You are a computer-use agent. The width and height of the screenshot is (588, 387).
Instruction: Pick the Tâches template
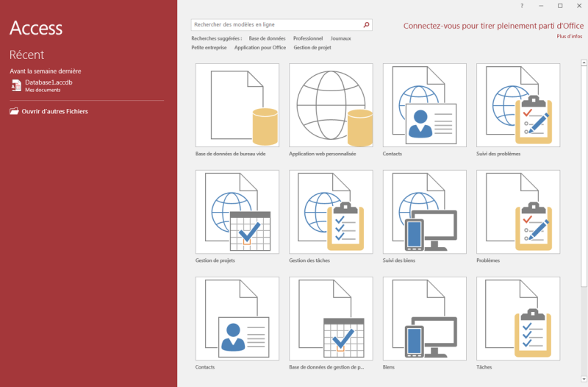(x=518, y=319)
